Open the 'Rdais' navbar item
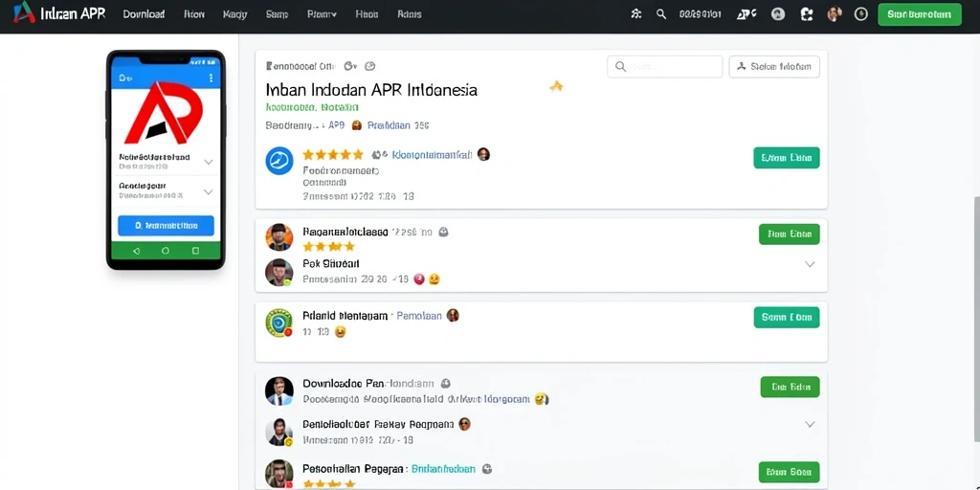The height and width of the screenshot is (490, 980). (410, 14)
